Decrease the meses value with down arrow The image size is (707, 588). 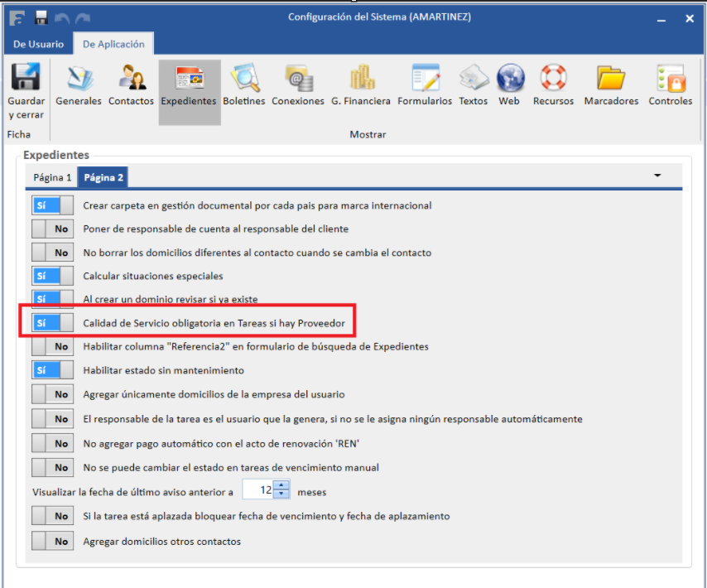click(282, 494)
